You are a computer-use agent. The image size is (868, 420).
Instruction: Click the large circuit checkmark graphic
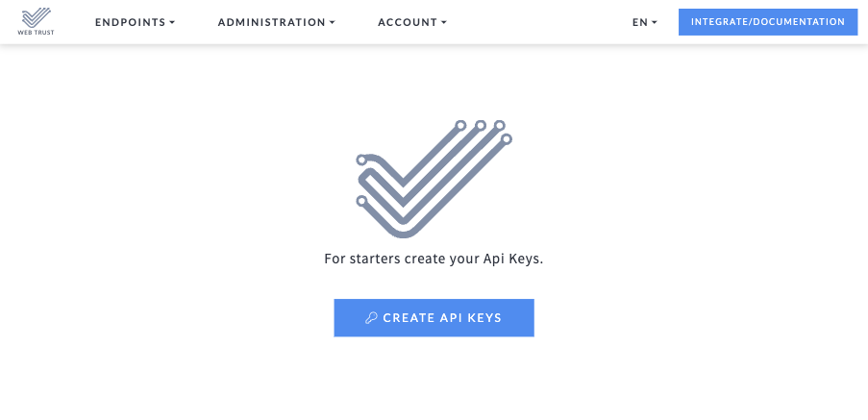[433, 178]
